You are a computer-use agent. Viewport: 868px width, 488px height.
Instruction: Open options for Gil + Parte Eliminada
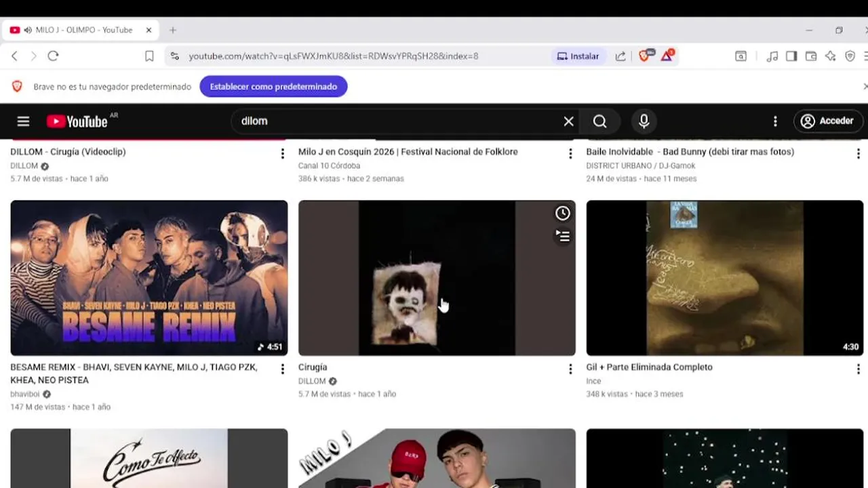pyautogui.click(x=858, y=369)
